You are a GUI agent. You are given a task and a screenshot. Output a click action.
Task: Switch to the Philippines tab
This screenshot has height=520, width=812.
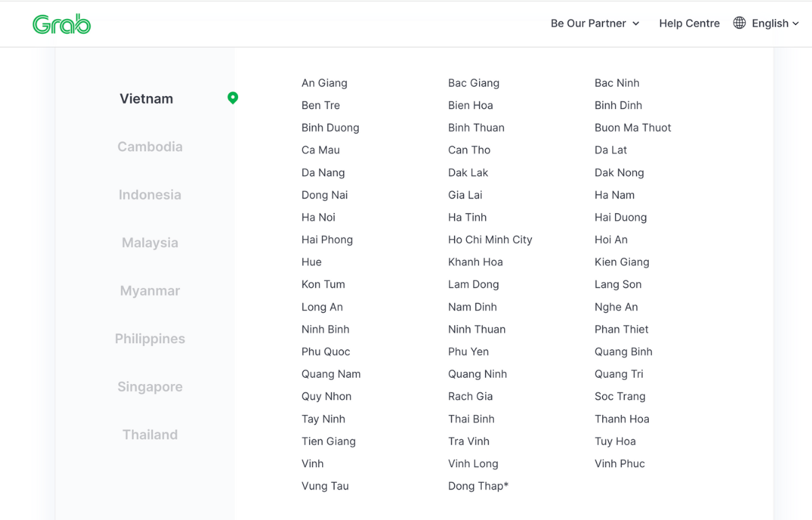tap(150, 339)
